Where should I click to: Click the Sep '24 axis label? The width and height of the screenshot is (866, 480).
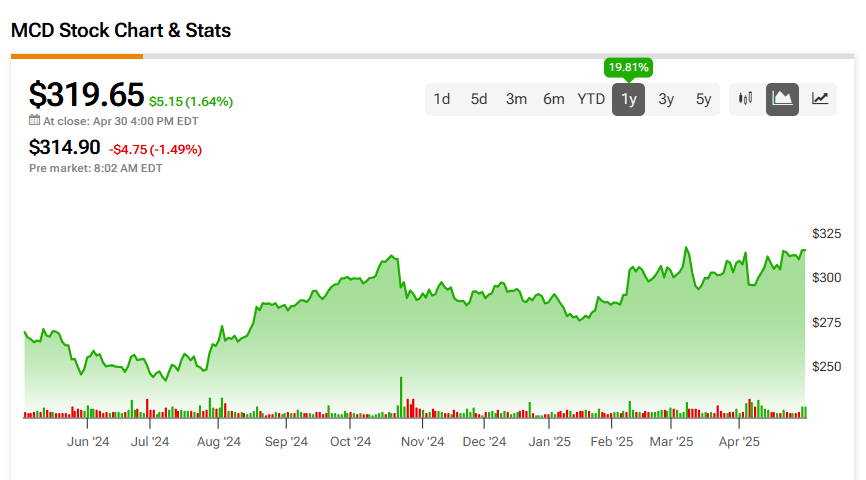(x=286, y=442)
